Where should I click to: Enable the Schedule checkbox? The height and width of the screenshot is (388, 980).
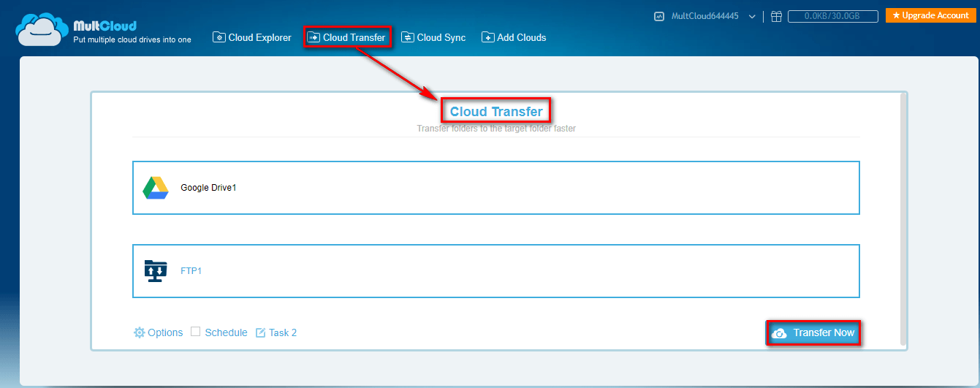pos(195,332)
